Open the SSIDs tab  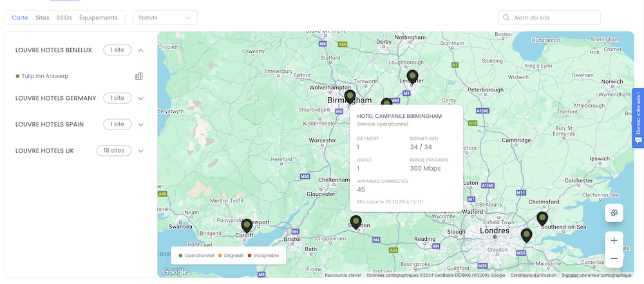[64, 17]
